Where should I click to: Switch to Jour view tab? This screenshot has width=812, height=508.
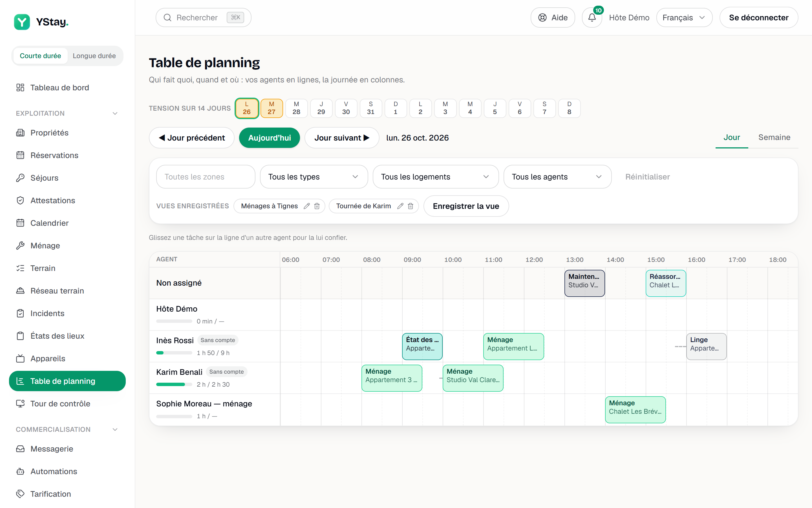(731, 137)
